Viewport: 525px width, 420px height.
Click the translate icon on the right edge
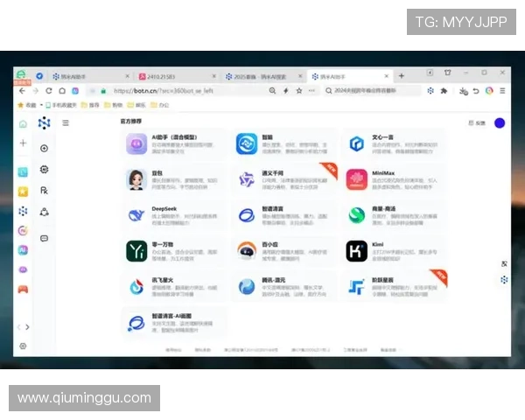click(x=504, y=264)
